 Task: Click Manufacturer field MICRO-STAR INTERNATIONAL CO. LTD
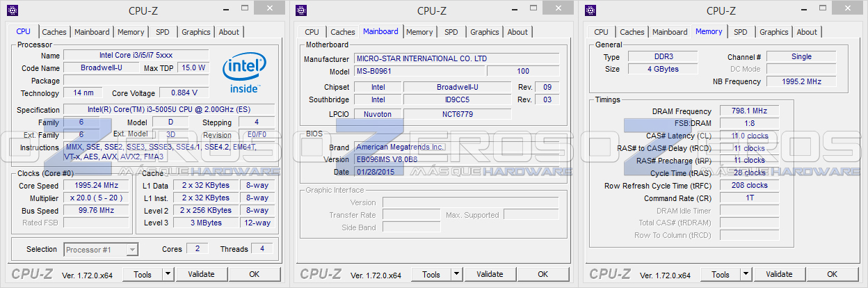click(456, 59)
